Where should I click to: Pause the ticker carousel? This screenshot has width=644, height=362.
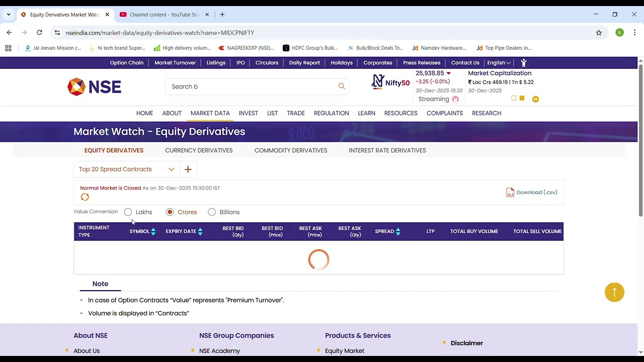[x=535, y=99]
